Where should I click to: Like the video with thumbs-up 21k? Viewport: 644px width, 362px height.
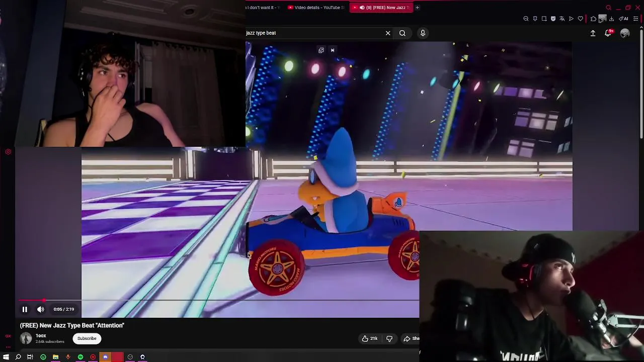click(x=369, y=339)
